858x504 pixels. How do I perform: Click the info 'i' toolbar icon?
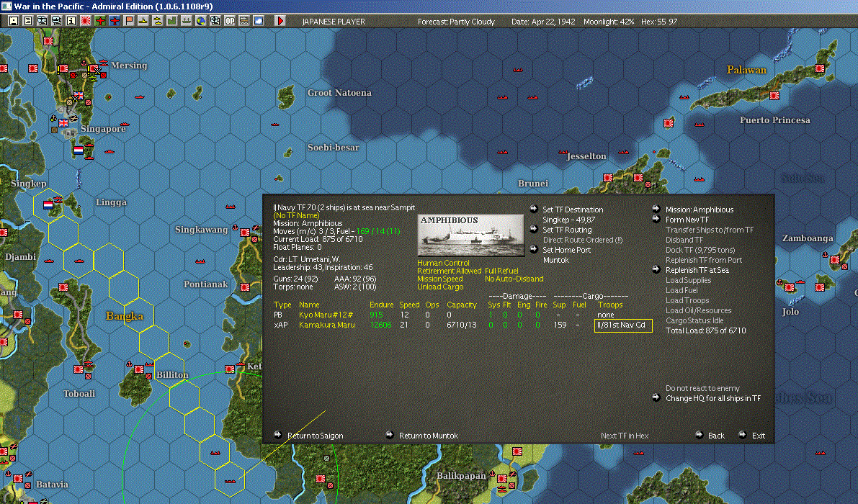click(x=71, y=21)
